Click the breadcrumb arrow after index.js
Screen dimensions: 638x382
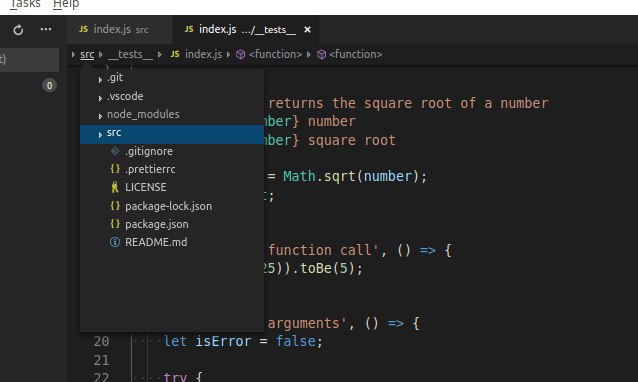click(x=229, y=54)
